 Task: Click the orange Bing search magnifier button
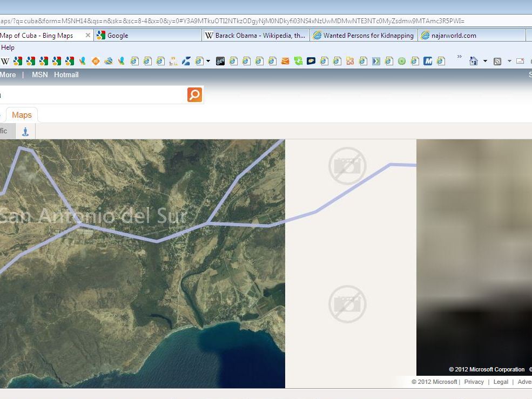(195, 94)
